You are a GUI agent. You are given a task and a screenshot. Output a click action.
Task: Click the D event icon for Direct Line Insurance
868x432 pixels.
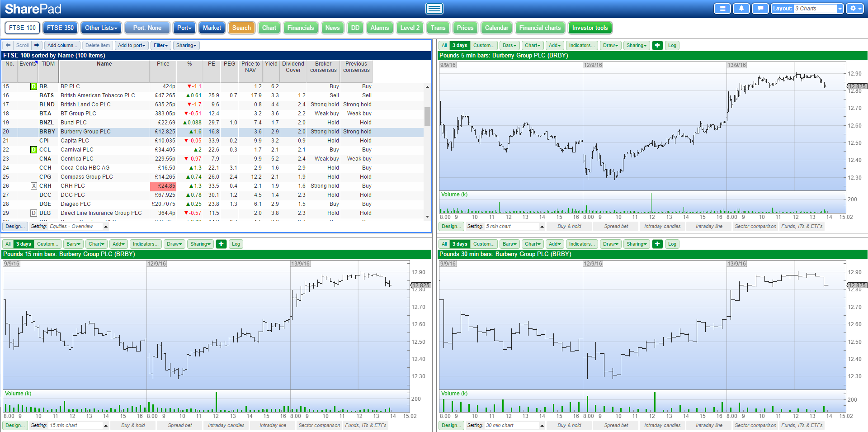pos(33,213)
